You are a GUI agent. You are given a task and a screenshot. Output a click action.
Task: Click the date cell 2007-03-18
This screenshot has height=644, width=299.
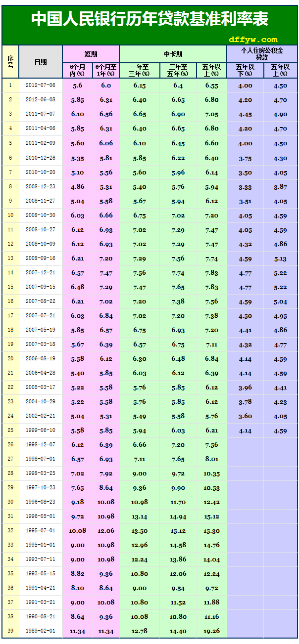pos(41,344)
